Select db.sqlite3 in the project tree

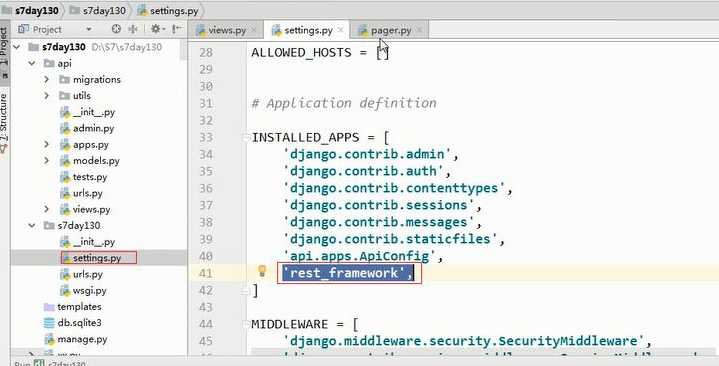79,323
